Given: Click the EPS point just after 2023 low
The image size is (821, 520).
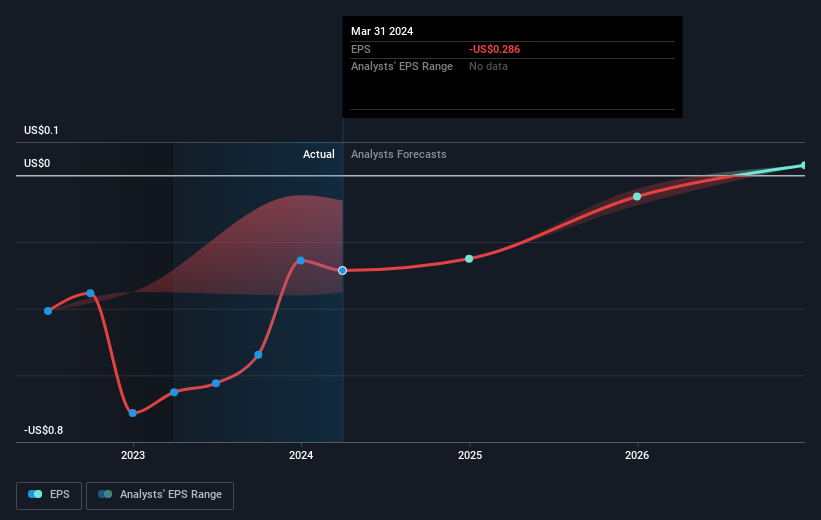Looking at the screenshot, I should point(174,392).
